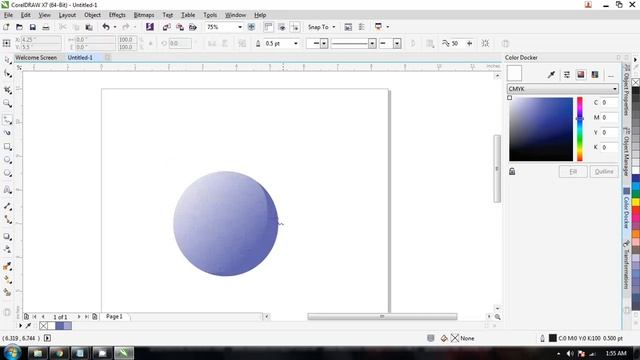Expand the undo history dropdown arrow
The width and height of the screenshot is (640, 360).
click(115, 27)
